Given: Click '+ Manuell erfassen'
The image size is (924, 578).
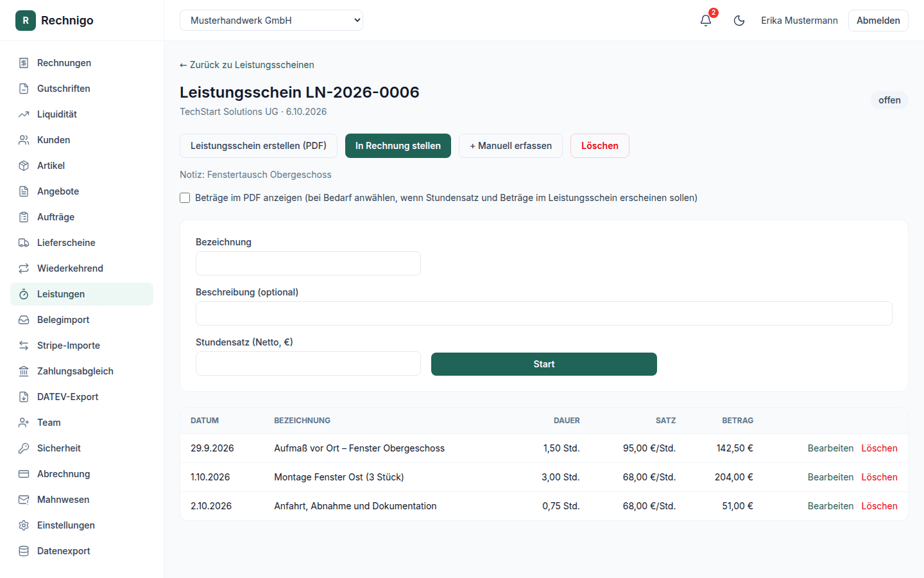Looking at the screenshot, I should click(511, 146).
